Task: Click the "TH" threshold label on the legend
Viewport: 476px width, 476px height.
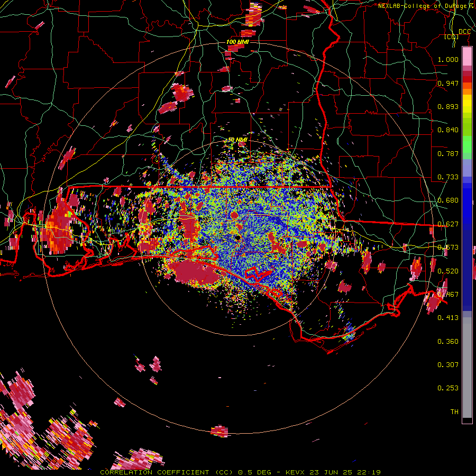Action: pos(454,411)
